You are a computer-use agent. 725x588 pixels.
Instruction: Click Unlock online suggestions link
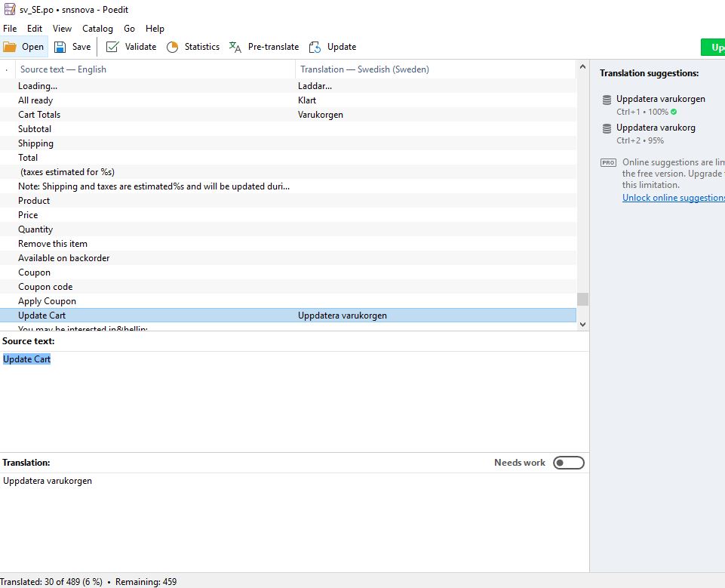click(673, 198)
